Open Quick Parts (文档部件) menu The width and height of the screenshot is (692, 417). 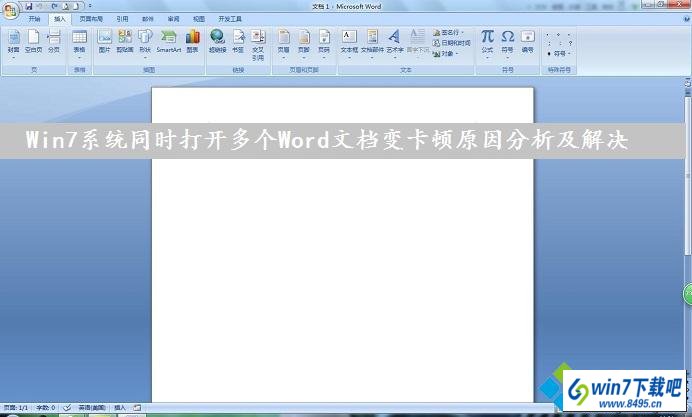[x=372, y=44]
